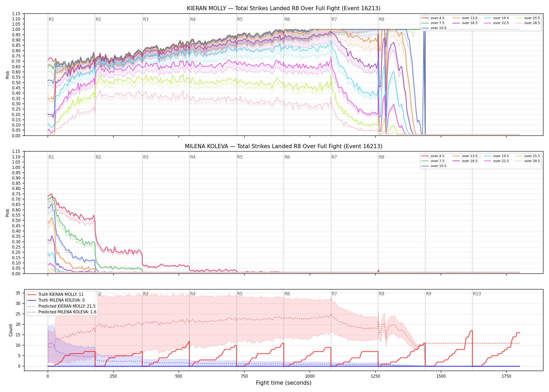Click the 1000 tick label on the x-axis

click(310, 376)
